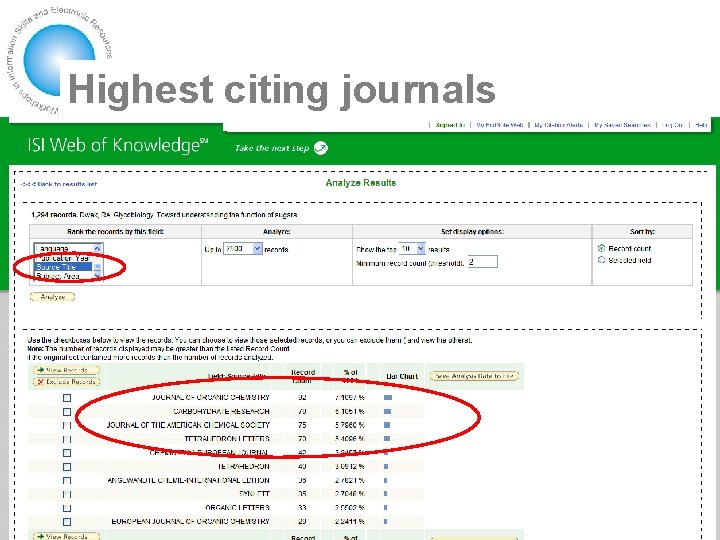Viewport: 720px width, 540px height.
Task: Check Tetrahedron Letters row checkbox
Action: click(67, 439)
